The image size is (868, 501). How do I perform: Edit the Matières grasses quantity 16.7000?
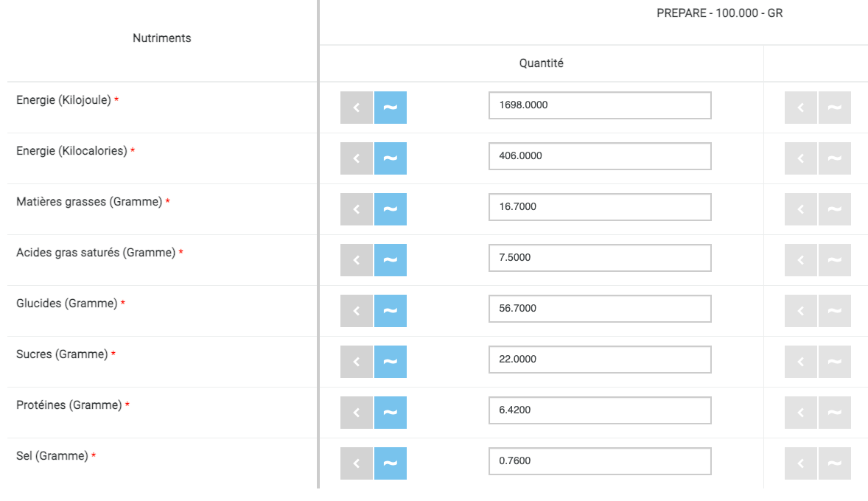600,207
